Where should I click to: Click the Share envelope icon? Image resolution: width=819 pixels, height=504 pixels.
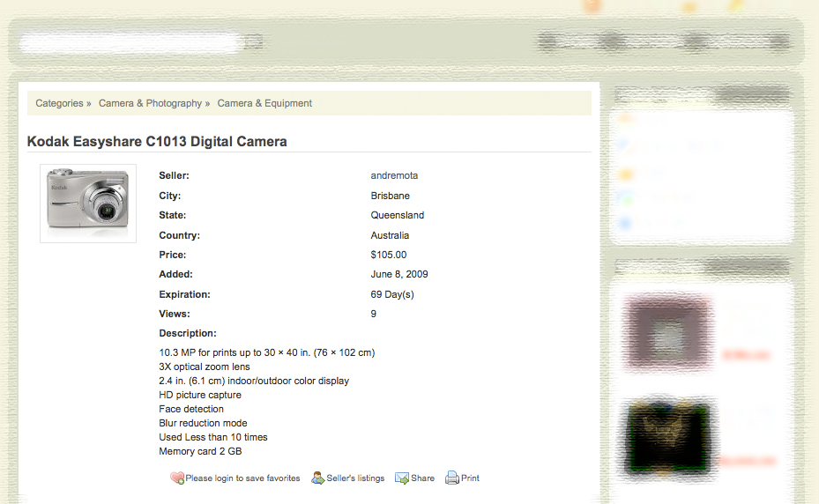(x=402, y=478)
